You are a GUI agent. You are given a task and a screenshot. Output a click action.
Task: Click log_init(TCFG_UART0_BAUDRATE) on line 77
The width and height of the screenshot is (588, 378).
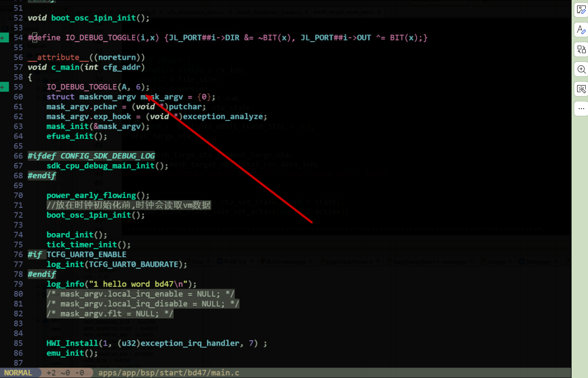[x=117, y=264]
